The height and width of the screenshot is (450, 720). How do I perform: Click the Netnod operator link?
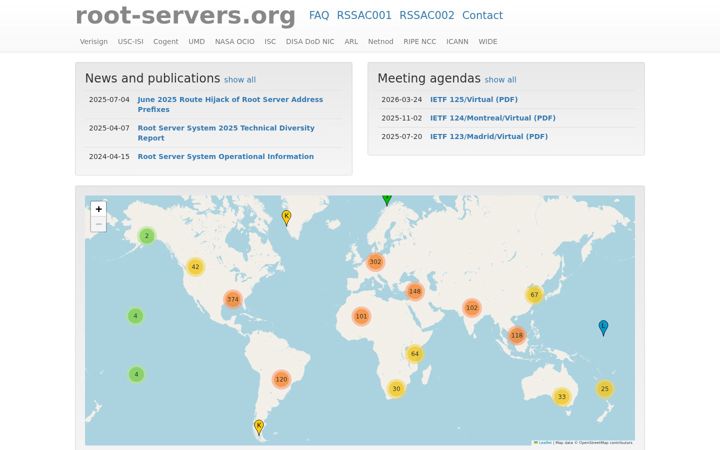coord(381,41)
